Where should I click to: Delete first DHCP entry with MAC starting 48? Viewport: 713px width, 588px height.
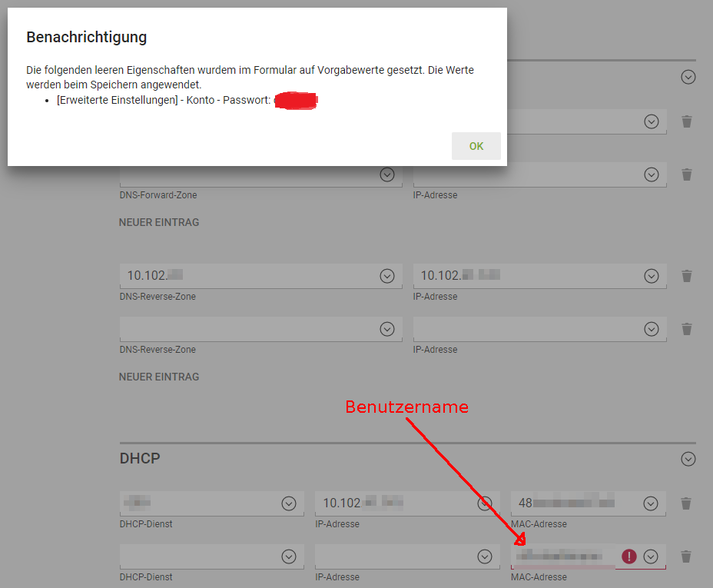pos(687,503)
